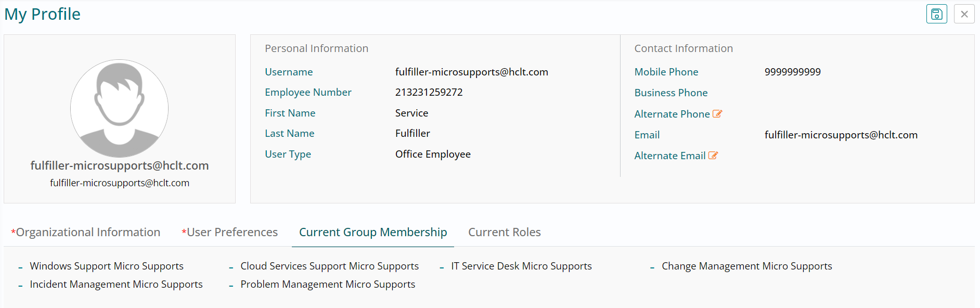Edit the Alternate Email field icon
The width and height of the screenshot is (980, 308).
click(x=713, y=156)
